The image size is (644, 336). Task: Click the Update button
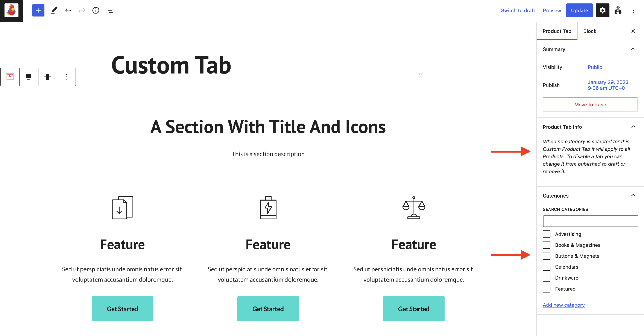pos(579,10)
